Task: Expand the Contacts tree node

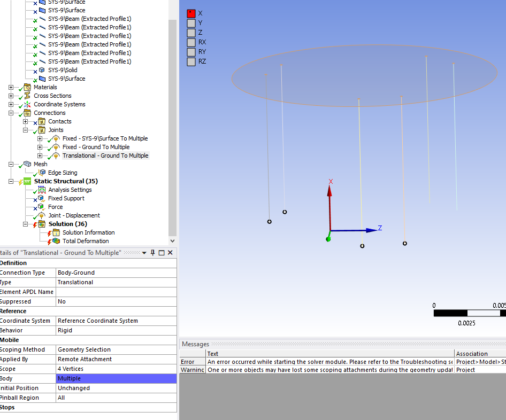Action: point(25,121)
